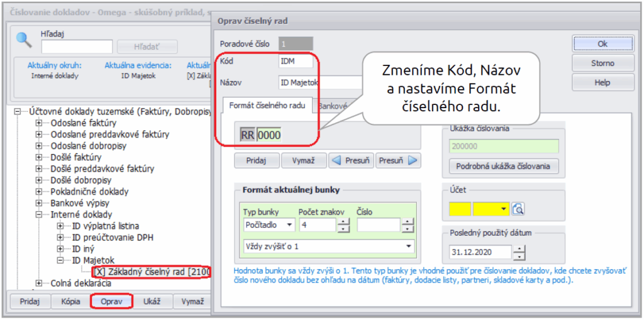
Task: Open the Vždy zvýšiť o 1 dropdown
Action: [x=408, y=245]
